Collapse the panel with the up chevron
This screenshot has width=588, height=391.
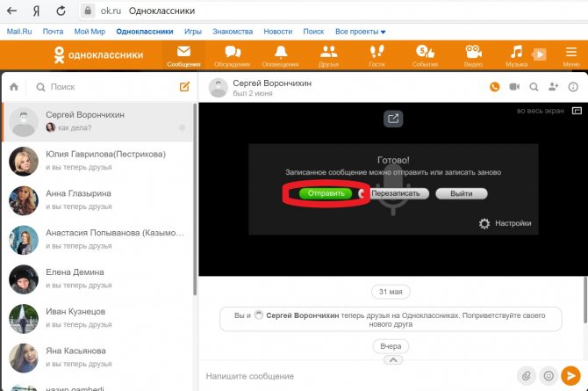[x=393, y=360]
